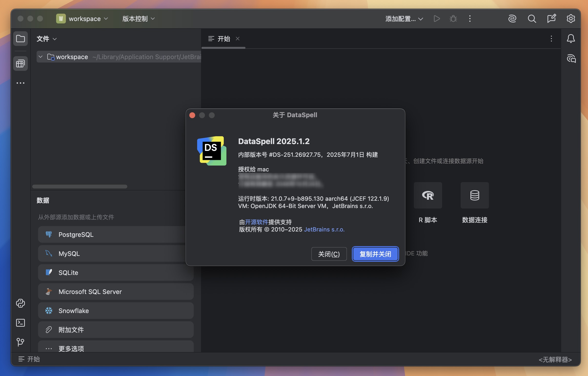Open IDE settings gear icon
Viewport: 588px width, 376px height.
point(571,19)
